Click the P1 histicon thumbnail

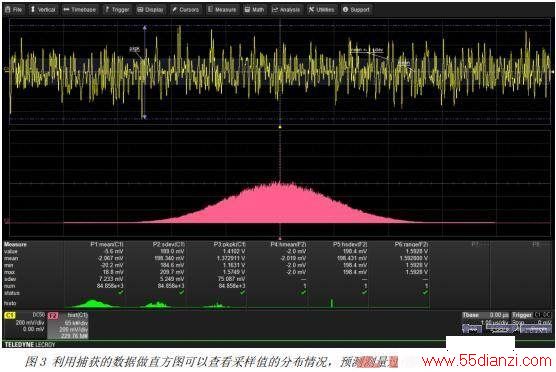coord(92,304)
